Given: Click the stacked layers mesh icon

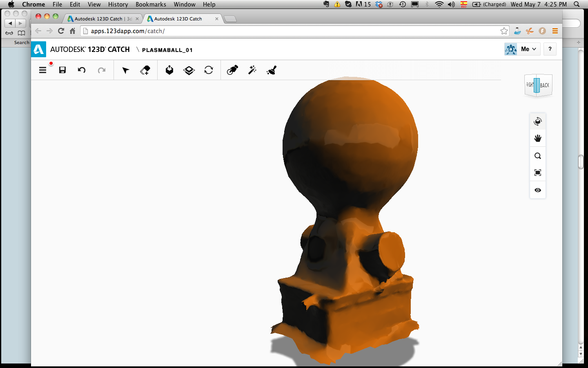Looking at the screenshot, I should pyautogui.click(x=189, y=70).
